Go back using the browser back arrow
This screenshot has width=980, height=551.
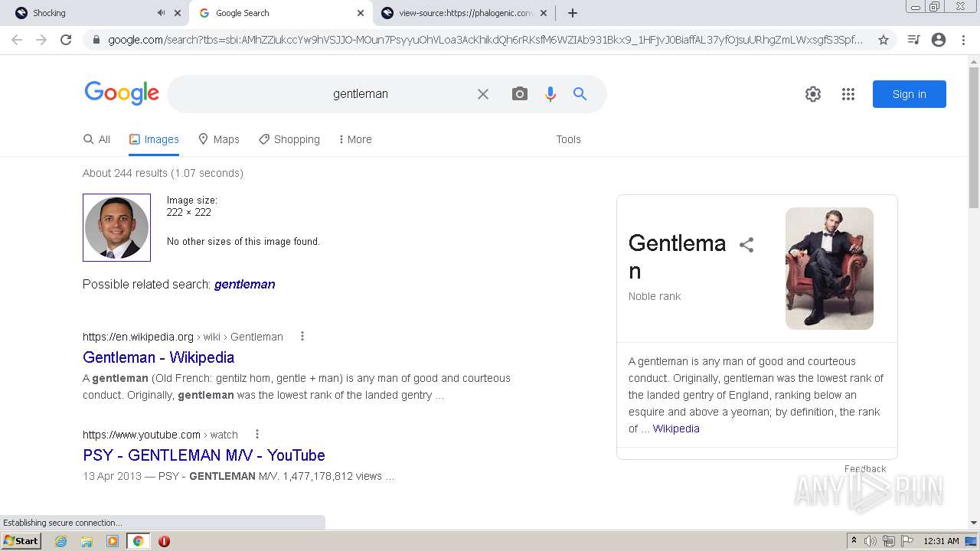[x=17, y=40]
